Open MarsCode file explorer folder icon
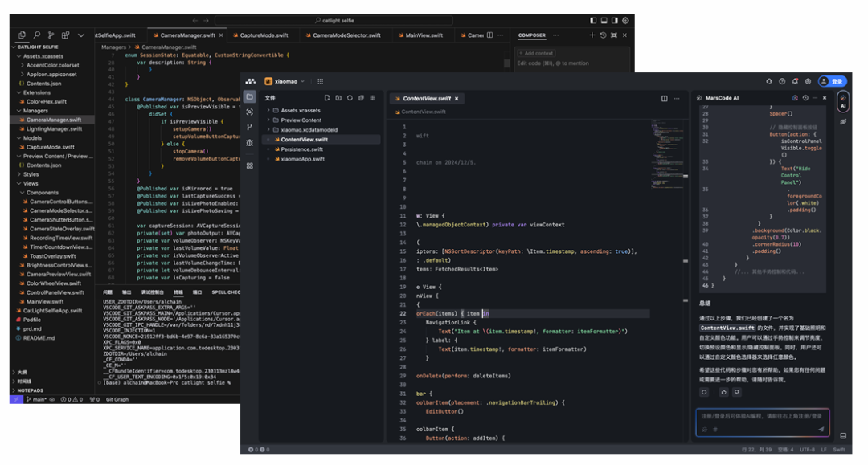Viewport: 868px width, 465px height. pos(250,97)
